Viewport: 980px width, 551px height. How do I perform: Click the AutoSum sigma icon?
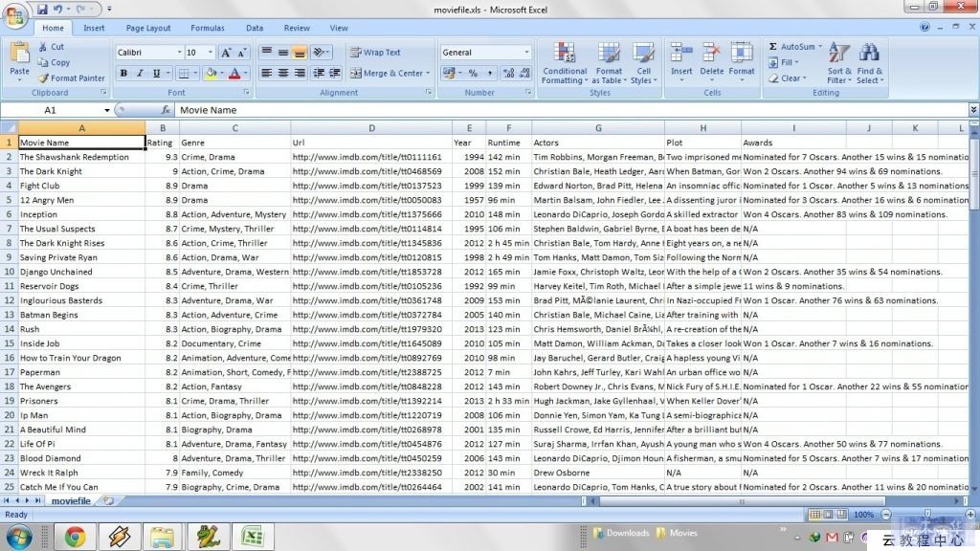tap(773, 47)
